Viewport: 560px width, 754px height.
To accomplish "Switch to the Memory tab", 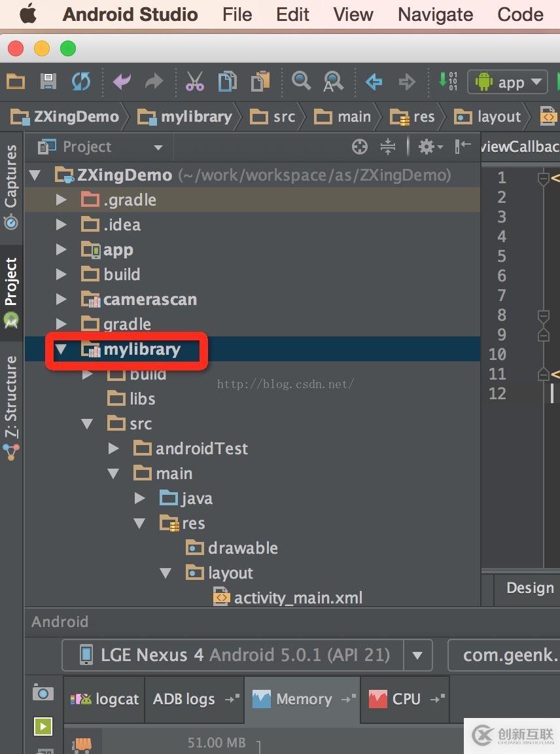I will [302, 699].
